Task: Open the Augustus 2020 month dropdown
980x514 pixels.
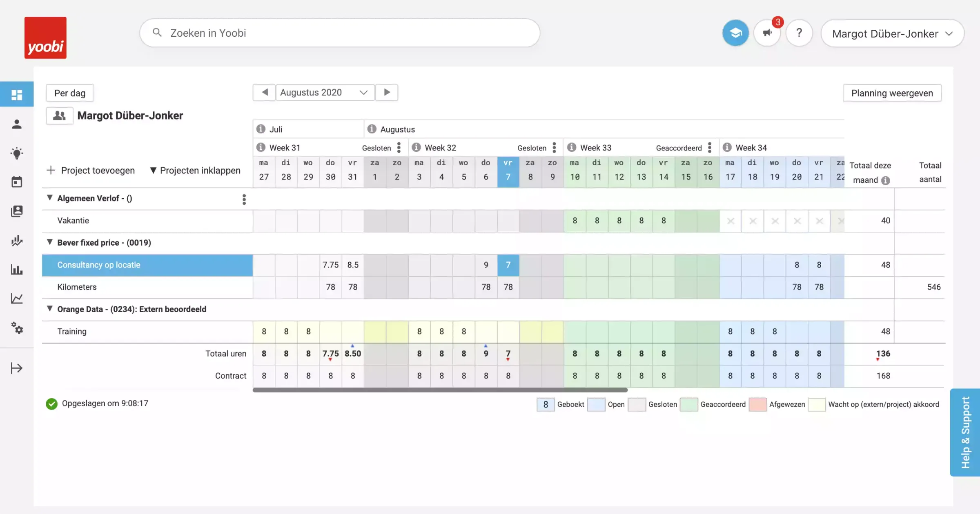Action: pos(325,93)
